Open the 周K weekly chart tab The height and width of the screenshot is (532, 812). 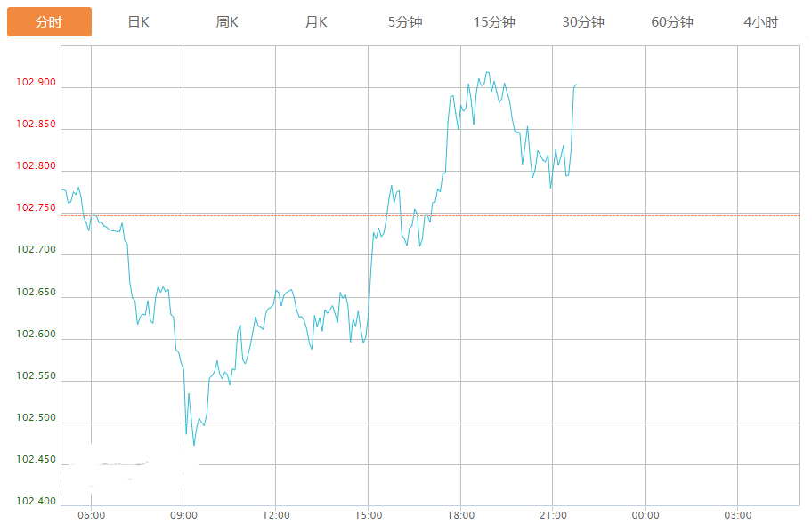(227, 22)
